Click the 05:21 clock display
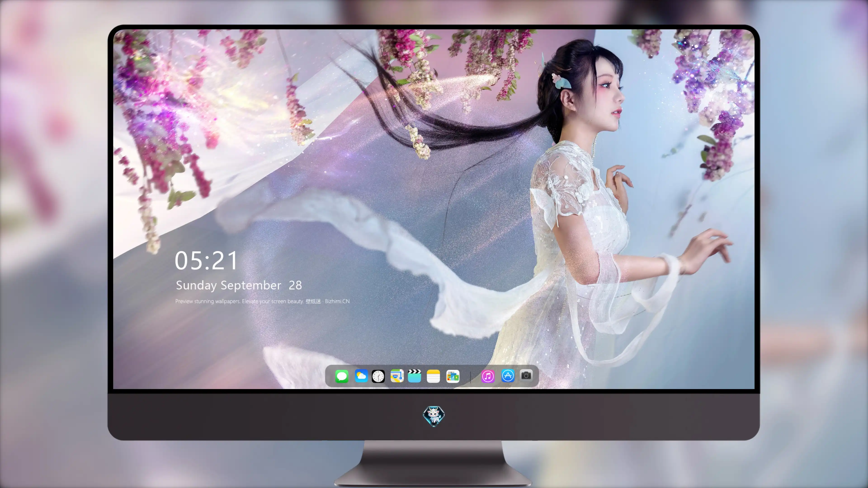 206,261
